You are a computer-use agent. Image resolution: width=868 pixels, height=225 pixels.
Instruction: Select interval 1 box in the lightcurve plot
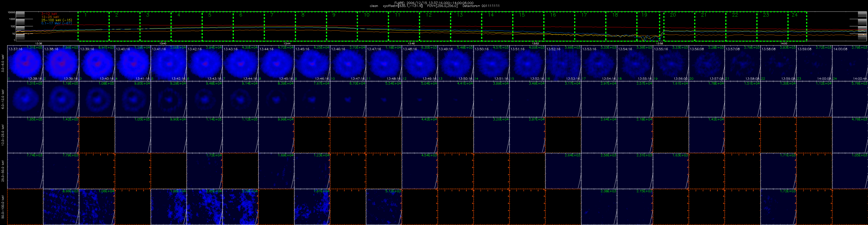[93, 26]
